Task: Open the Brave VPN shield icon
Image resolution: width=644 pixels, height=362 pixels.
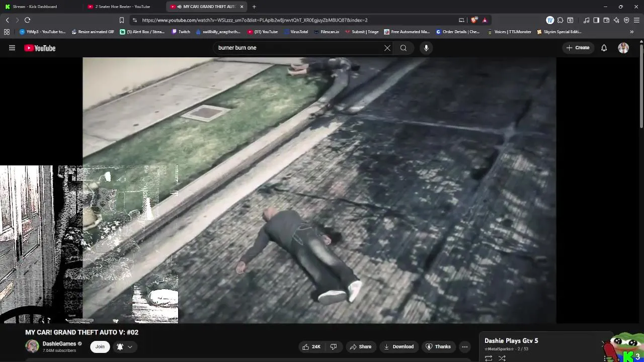Action: [626, 20]
